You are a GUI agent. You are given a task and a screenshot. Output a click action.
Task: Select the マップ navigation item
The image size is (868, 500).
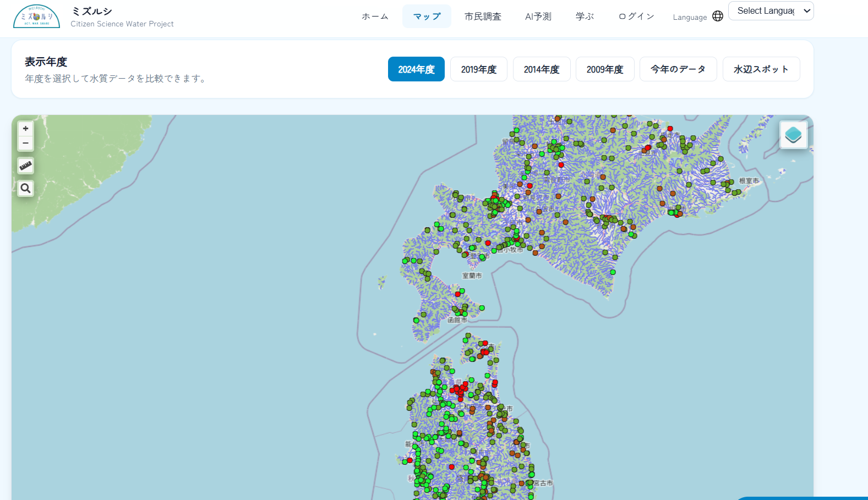pyautogui.click(x=427, y=17)
